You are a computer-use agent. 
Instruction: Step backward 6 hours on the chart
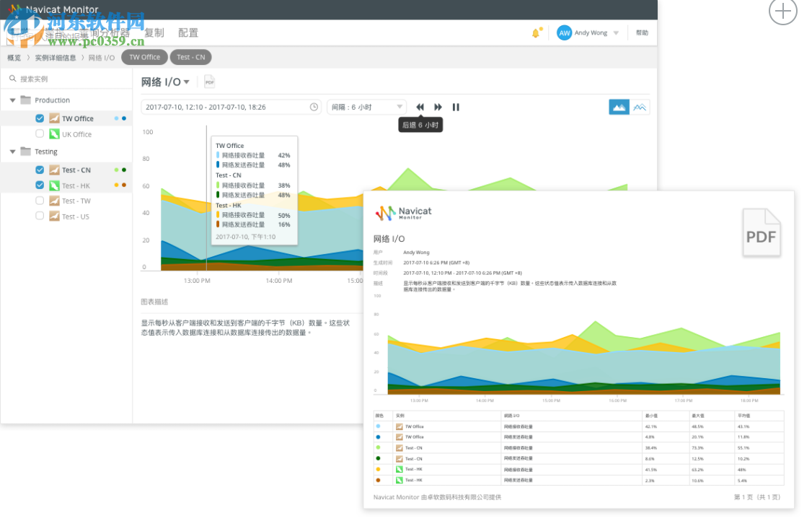click(x=420, y=107)
